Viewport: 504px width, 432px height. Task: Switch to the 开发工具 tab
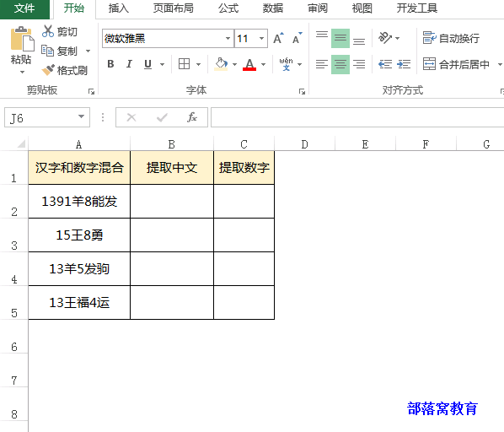tap(417, 8)
